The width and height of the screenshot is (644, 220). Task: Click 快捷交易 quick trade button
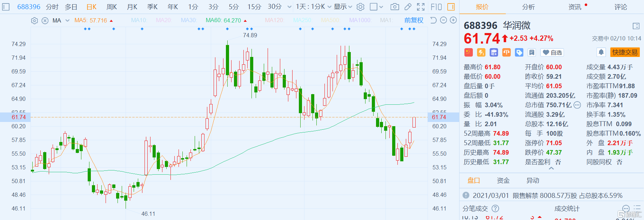[625, 52]
